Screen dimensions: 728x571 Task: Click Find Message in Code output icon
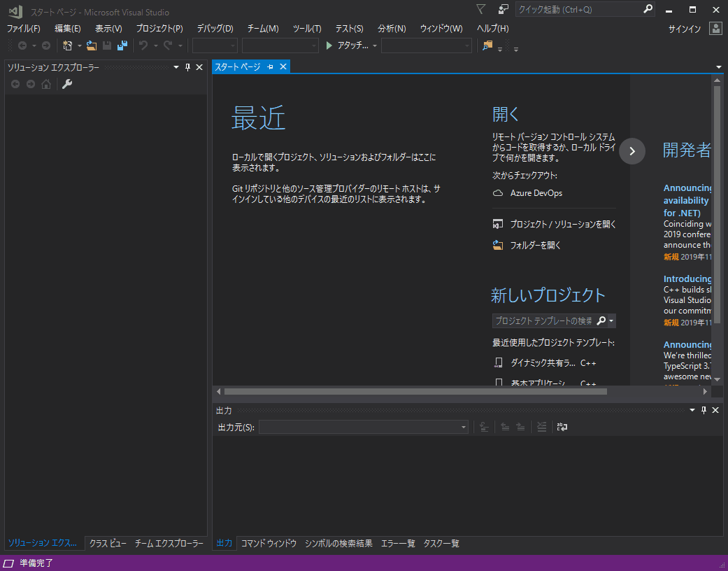pos(484,427)
